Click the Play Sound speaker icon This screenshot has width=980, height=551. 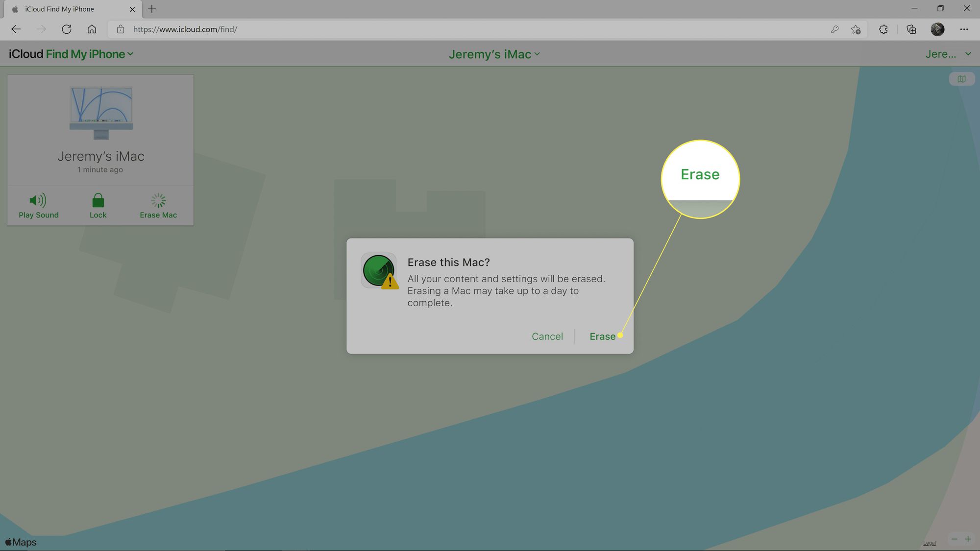(38, 200)
